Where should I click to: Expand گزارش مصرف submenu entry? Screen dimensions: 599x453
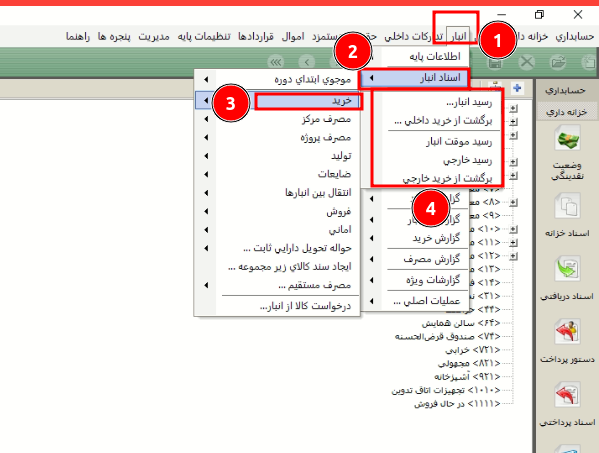[x=414, y=259]
